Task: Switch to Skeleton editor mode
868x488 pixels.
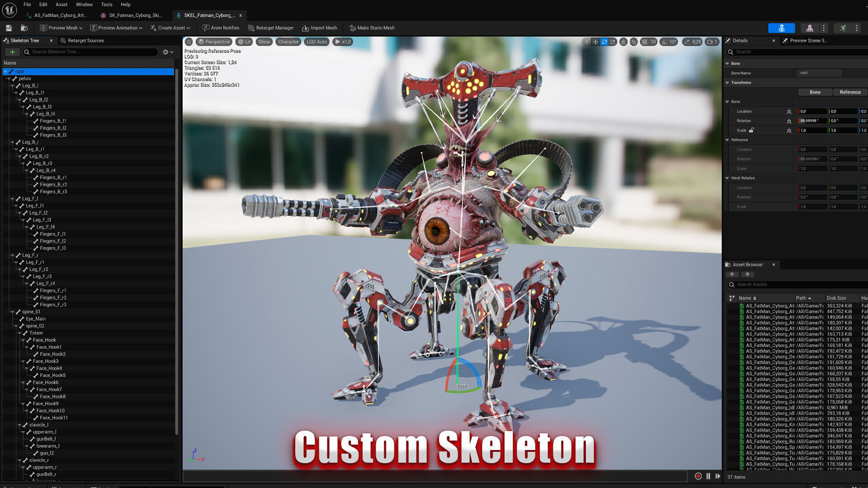Action: (781, 28)
